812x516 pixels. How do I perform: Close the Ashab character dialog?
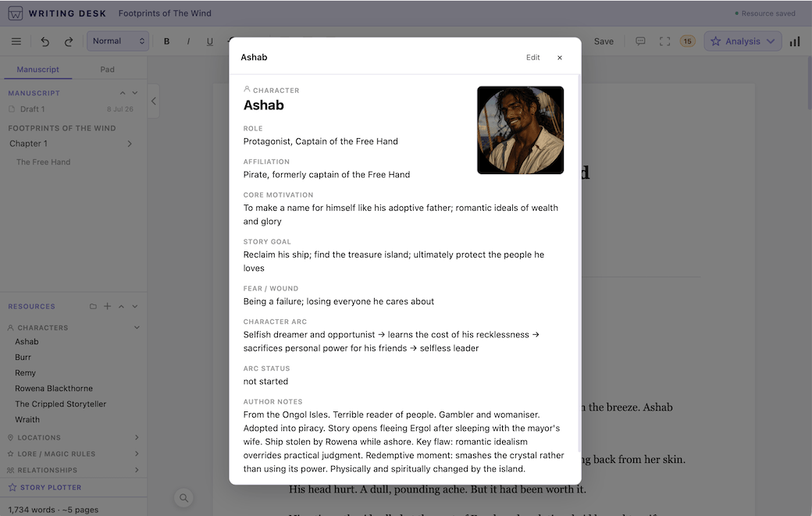coord(560,58)
